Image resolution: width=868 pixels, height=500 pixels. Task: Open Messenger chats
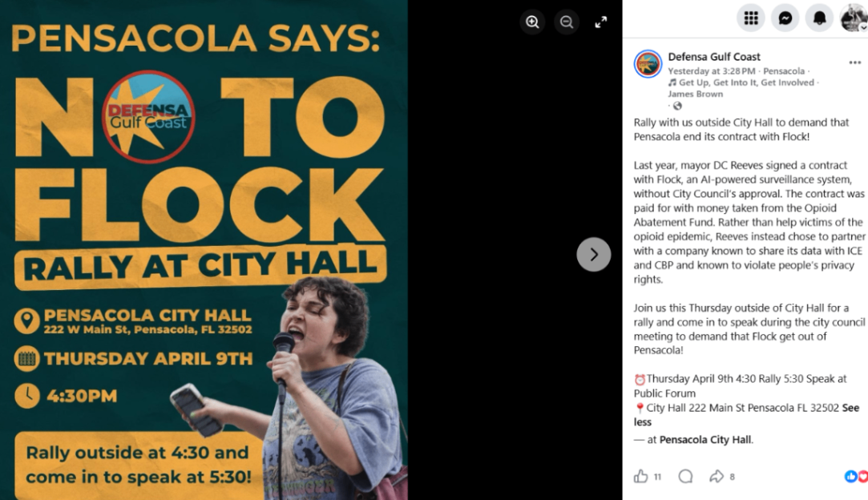point(785,18)
